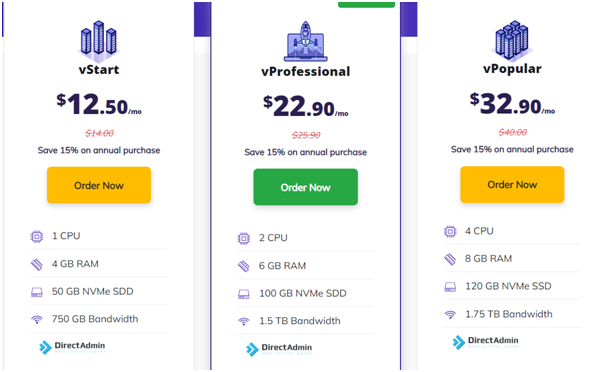Click the 4 CPU feature row in vPopular
The image size is (606, 372).
(x=512, y=231)
